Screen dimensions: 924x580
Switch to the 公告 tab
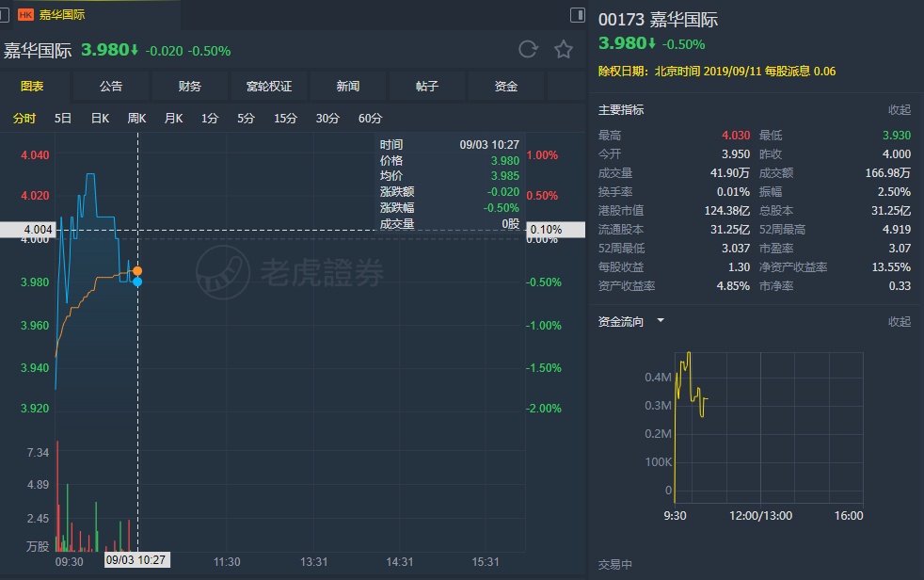pyautogui.click(x=111, y=87)
